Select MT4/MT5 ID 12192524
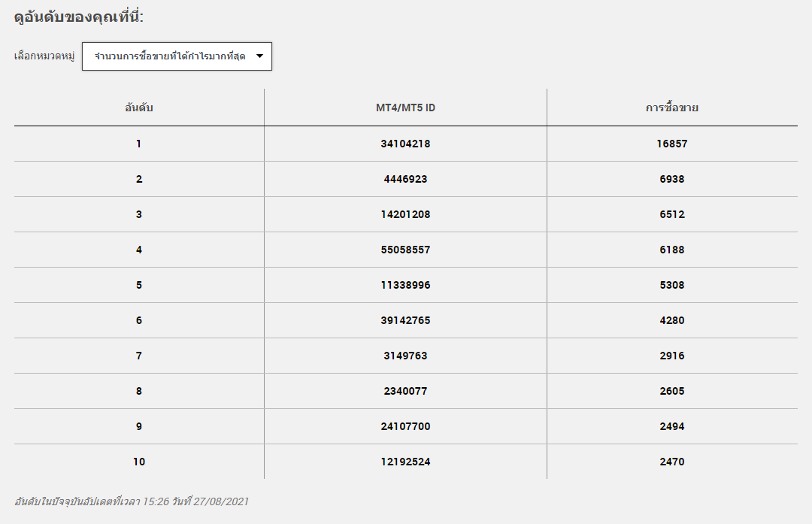 [405, 462]
